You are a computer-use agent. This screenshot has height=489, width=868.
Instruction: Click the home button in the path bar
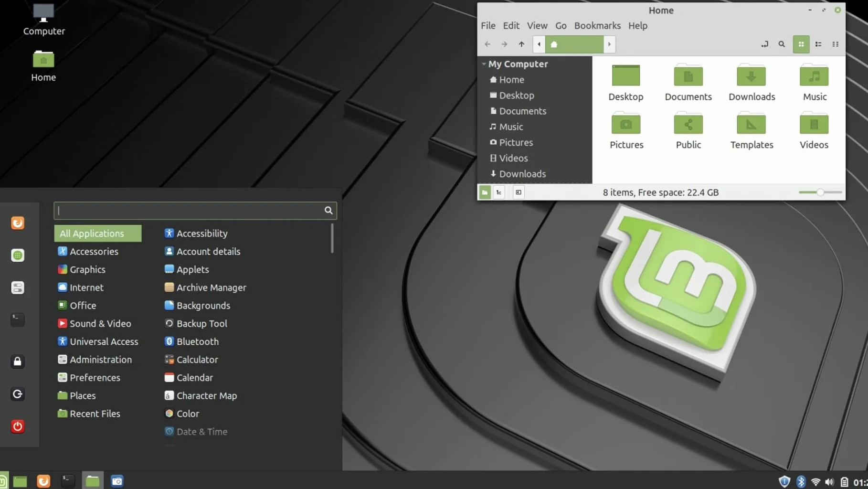[574, 44]
